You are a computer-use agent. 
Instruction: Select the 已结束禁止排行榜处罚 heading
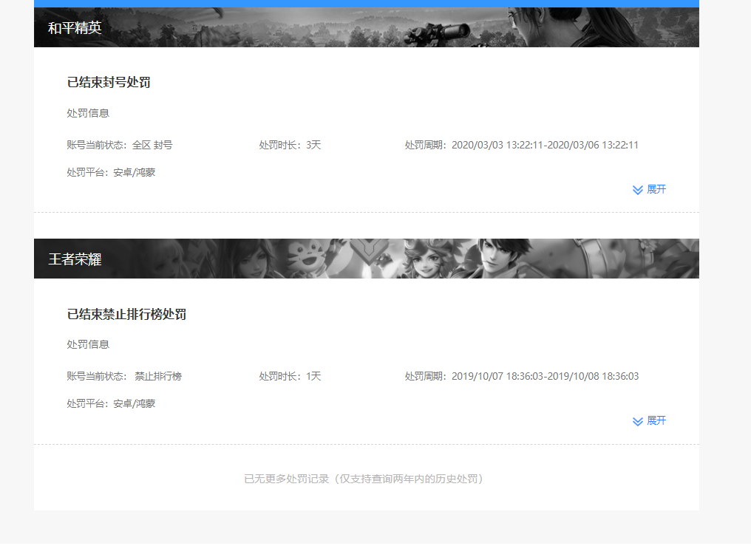[126, 314]
